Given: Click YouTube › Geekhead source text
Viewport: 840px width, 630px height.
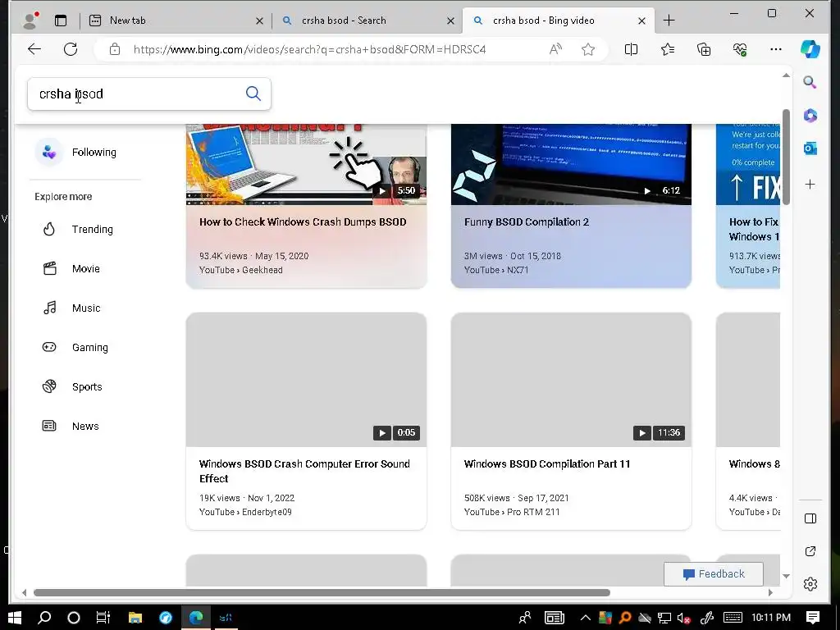Looking at the screenshot, I should coord(241,270).
